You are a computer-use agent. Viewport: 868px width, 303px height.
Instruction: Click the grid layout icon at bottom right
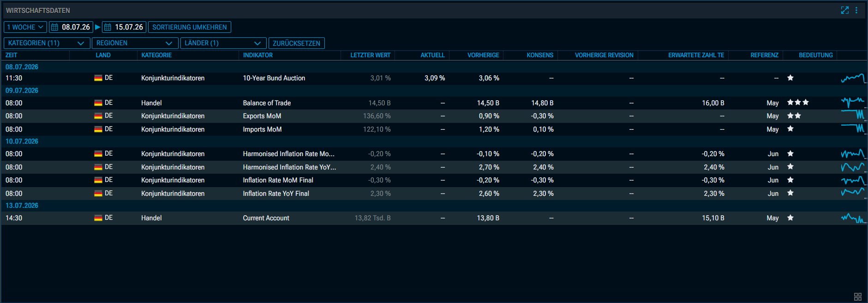[858, 297]
